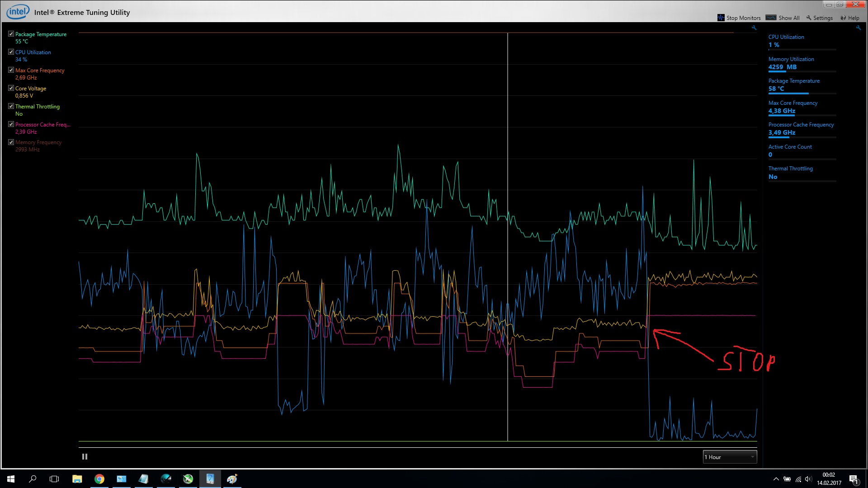Open the Action Center notifications

[854, 479]
